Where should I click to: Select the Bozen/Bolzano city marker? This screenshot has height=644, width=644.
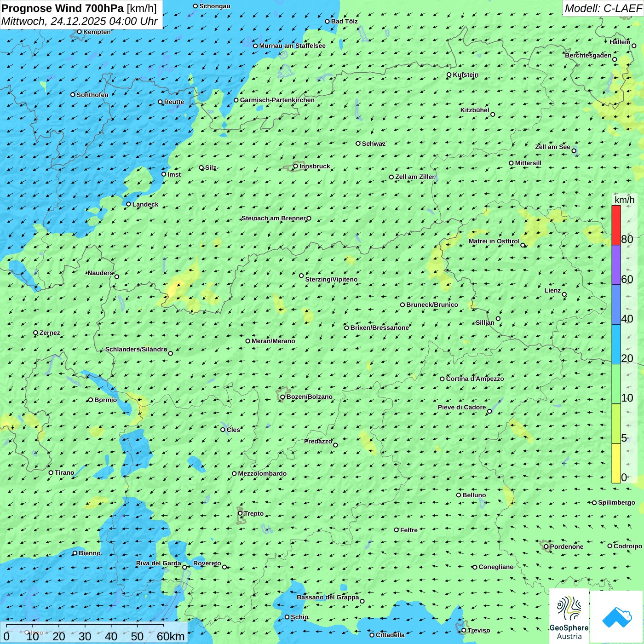(x=282, y=397)
